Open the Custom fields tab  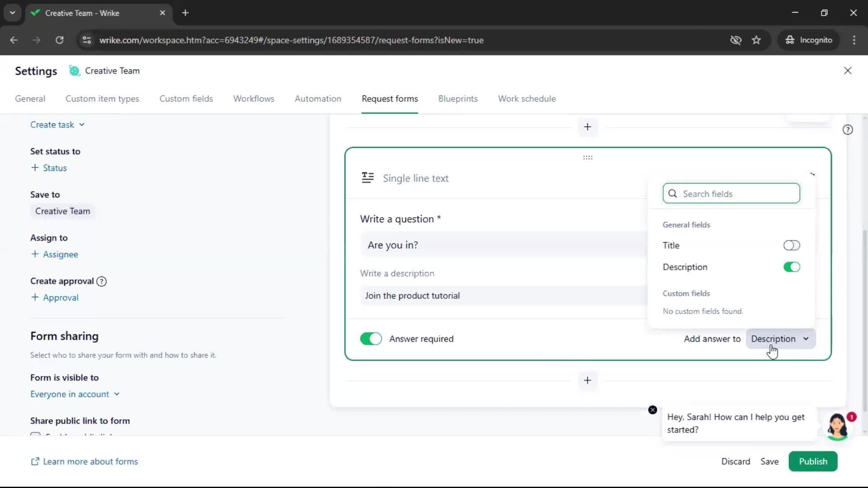coord(186,99)
